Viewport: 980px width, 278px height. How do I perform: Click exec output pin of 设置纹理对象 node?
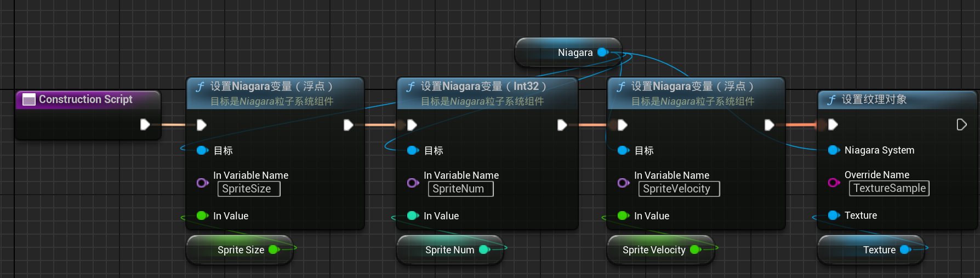pyautogui.click(x=961, y=124)
